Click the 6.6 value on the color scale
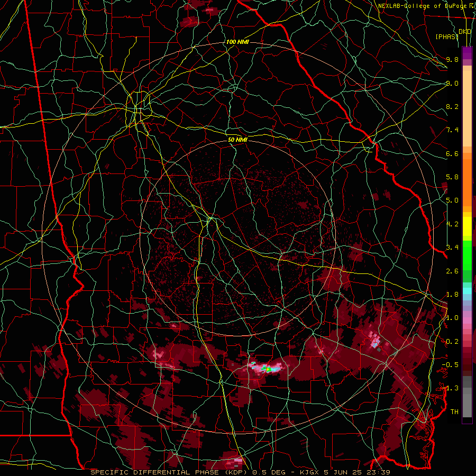 tap(452, 153)
